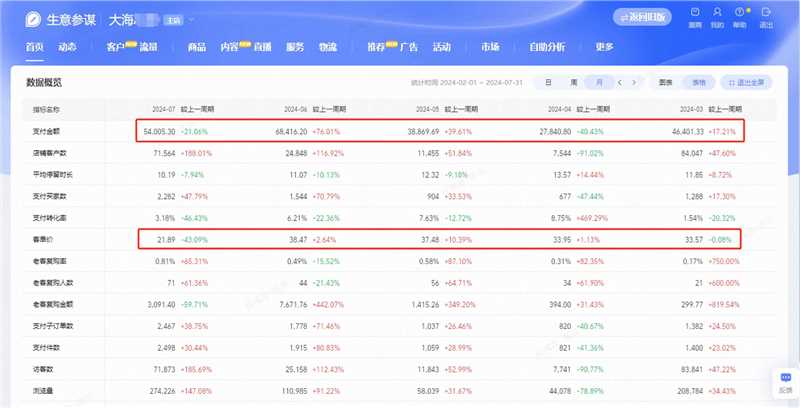
Task: Select the 支付金额 row label
Action: click(46, 132)
